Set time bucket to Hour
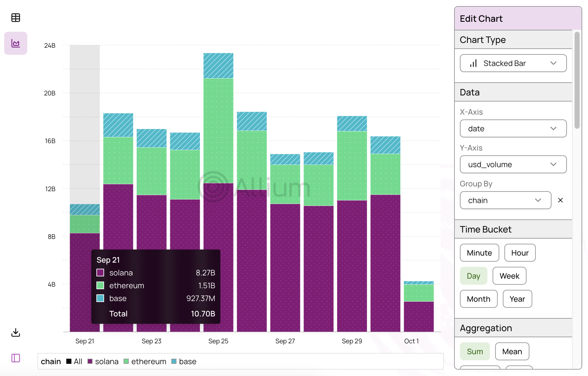588x376 pixels. click(x=520, y=253)
